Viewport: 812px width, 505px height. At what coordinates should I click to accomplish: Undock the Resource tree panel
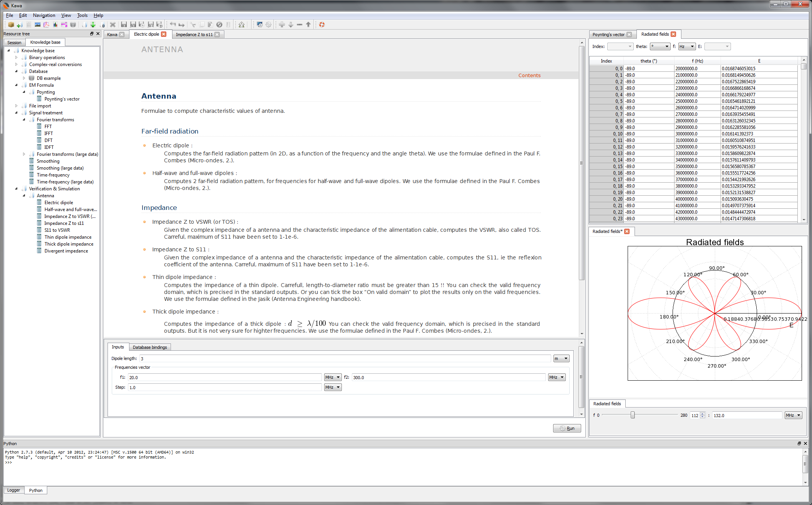coord(92,34)
